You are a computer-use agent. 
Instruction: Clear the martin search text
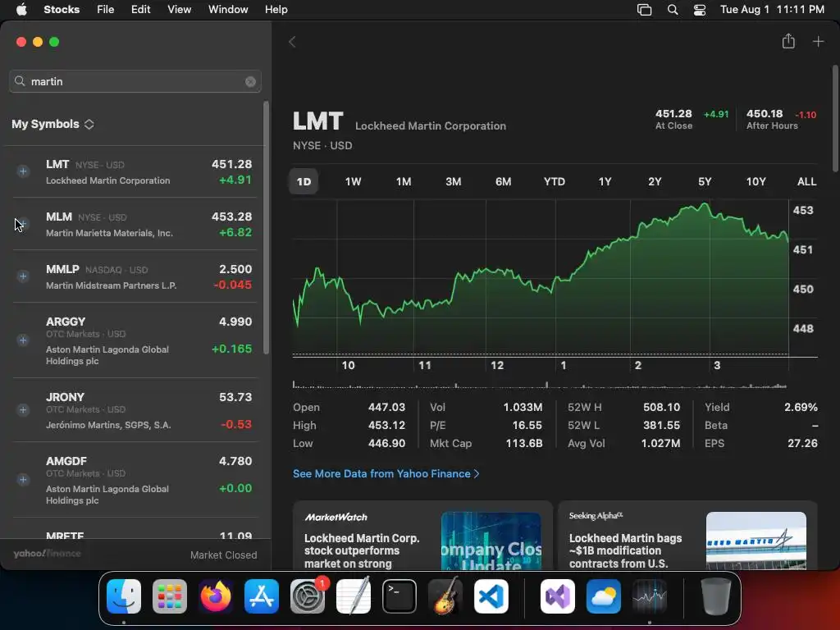point(250,81)
